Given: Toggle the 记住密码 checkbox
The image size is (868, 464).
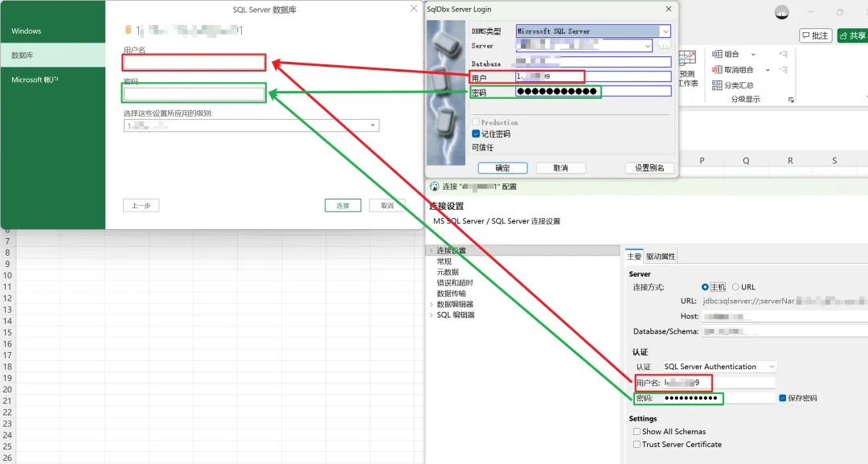Looking at the screenshot, I should (x=476, y=133).
